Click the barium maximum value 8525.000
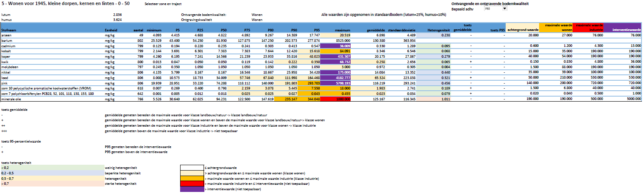 coord(342,41)
